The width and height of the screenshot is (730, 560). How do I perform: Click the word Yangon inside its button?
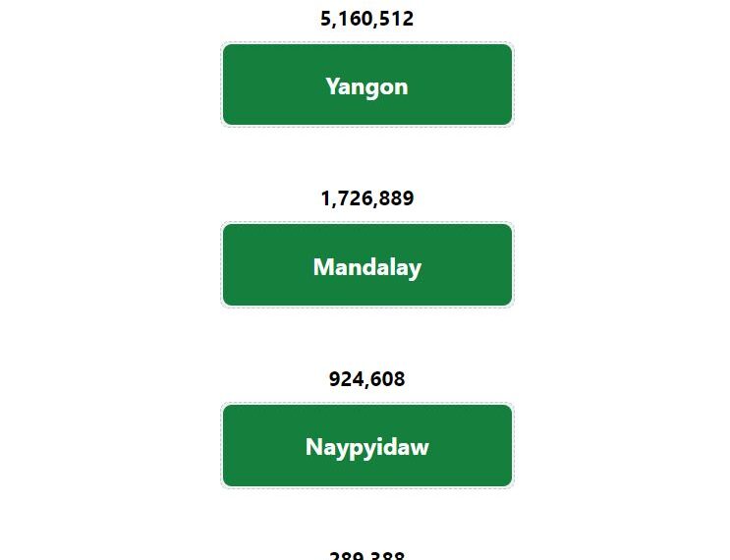click(x=366, y=87)
